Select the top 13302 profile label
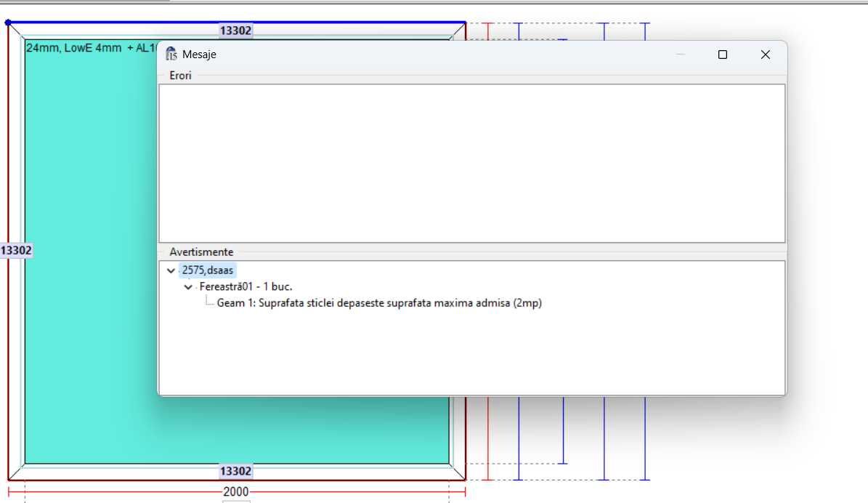 [x=236, y=31]
